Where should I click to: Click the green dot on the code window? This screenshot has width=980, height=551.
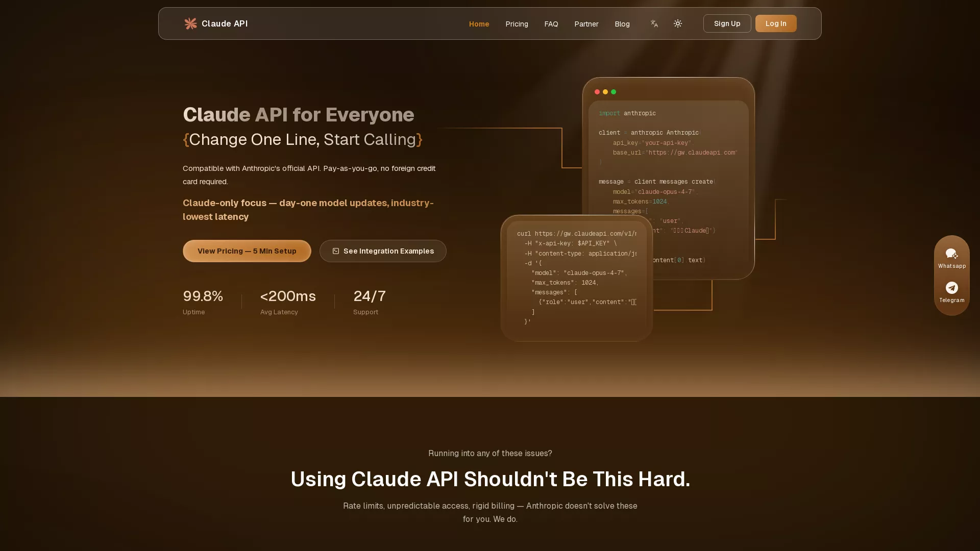coord(613,92)
